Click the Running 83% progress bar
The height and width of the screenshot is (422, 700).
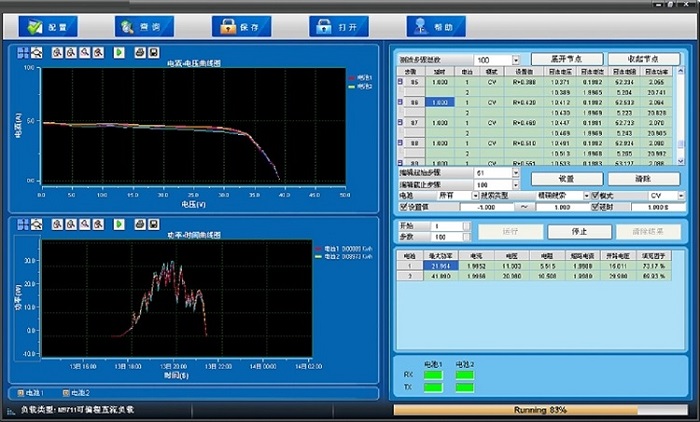pos(542,410)
